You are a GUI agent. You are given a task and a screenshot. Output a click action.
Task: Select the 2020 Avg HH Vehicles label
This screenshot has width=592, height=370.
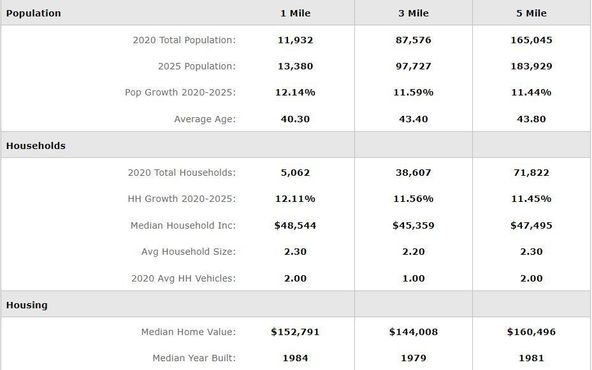[x=183, y=279]
